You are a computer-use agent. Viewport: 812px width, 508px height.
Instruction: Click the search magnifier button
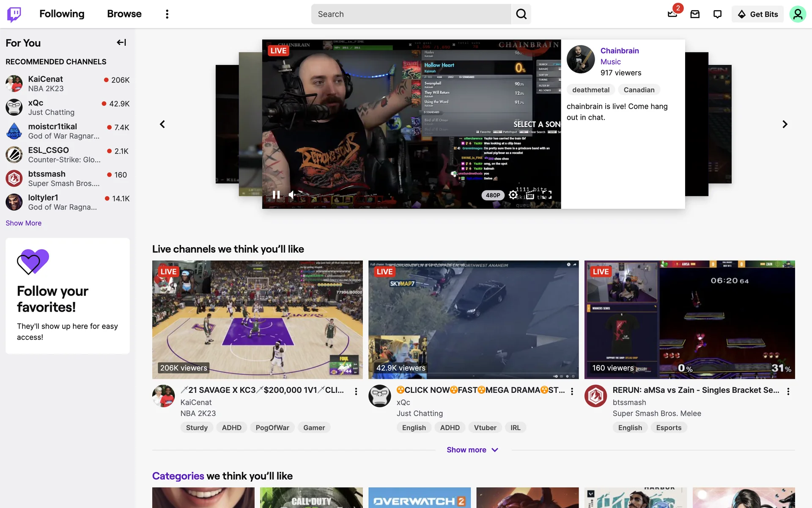coord(521,14)
